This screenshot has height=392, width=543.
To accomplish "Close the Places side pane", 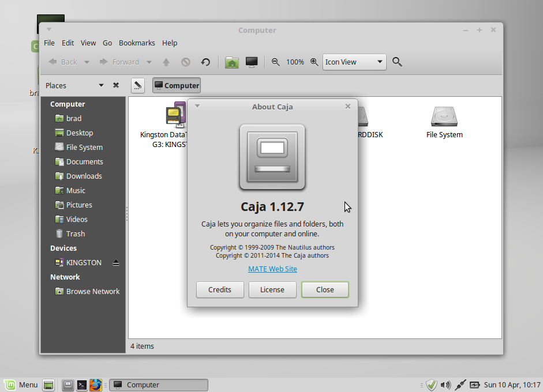I will (116, 85).
